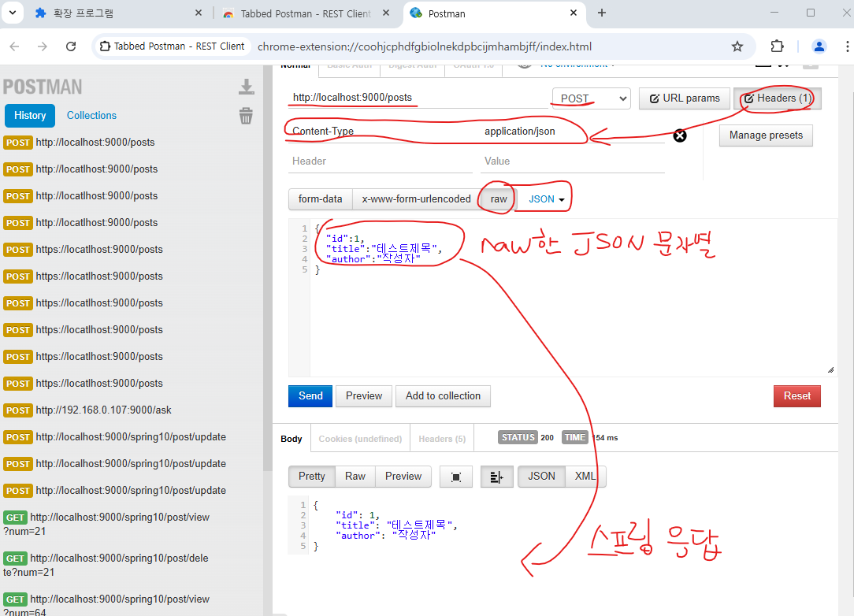Select the raw body option

coord(499,199)
